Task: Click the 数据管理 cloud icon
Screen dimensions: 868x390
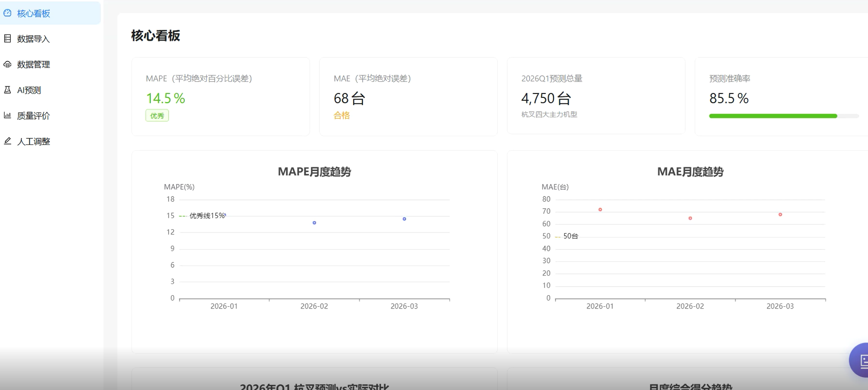Action: pyautogui.click(x=7, y=64)
